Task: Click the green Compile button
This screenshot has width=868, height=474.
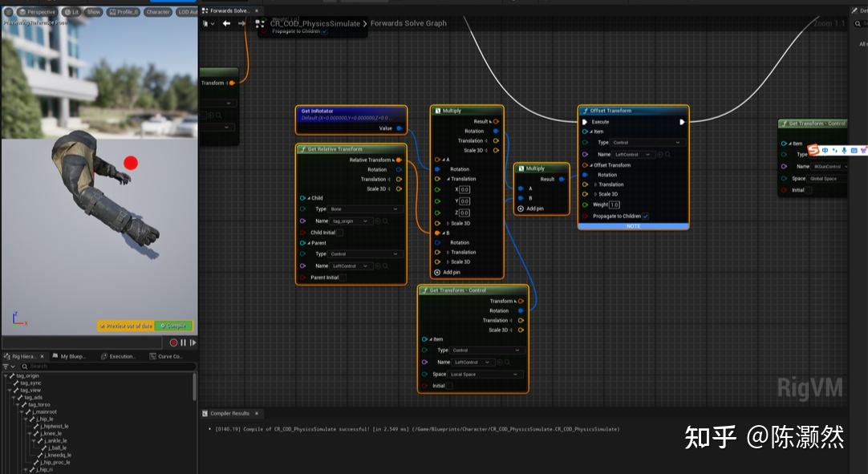Action: click(x=173, y=326)
